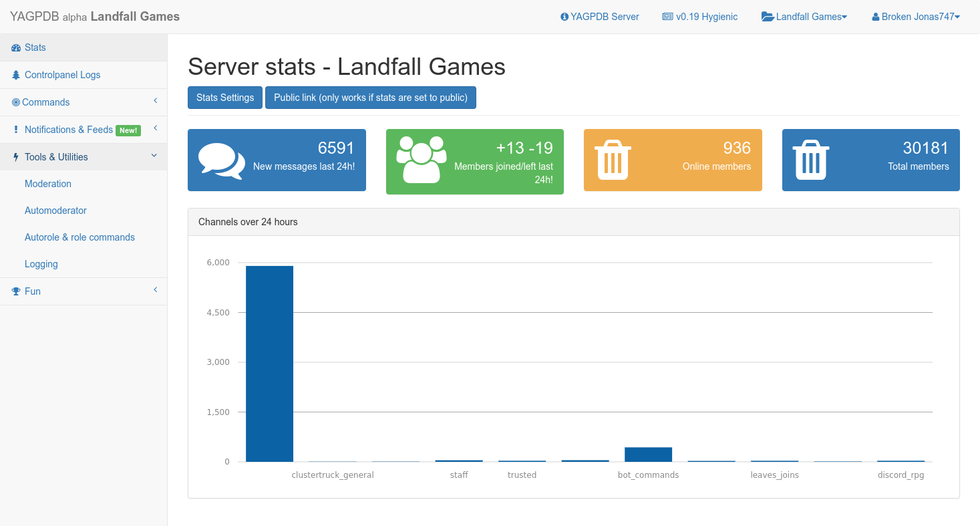
Task: Click the tree icon beside Controlpanel Logs
Action: point(16,75)
